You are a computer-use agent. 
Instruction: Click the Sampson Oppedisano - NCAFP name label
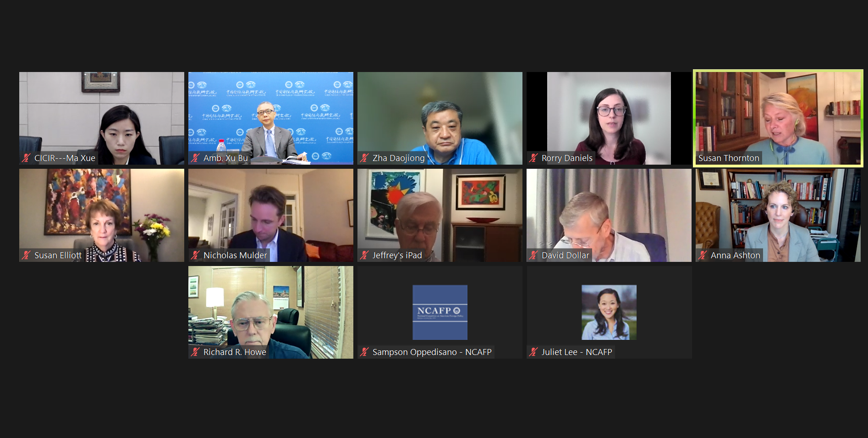pyautogui.click(x=432, y=352)
